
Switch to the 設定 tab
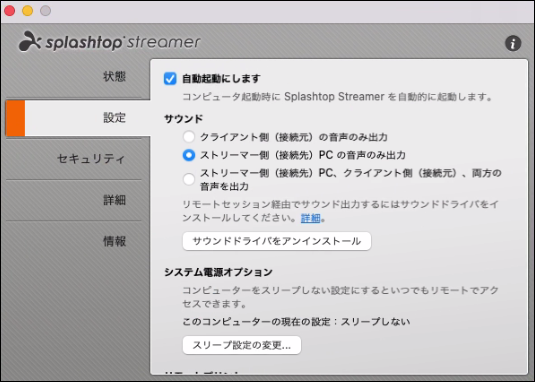click(78, 118)
